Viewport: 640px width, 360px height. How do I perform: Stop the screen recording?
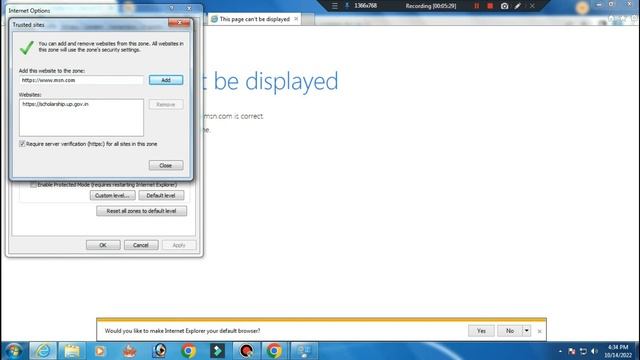pyautogui.click(x=490, y=6)
